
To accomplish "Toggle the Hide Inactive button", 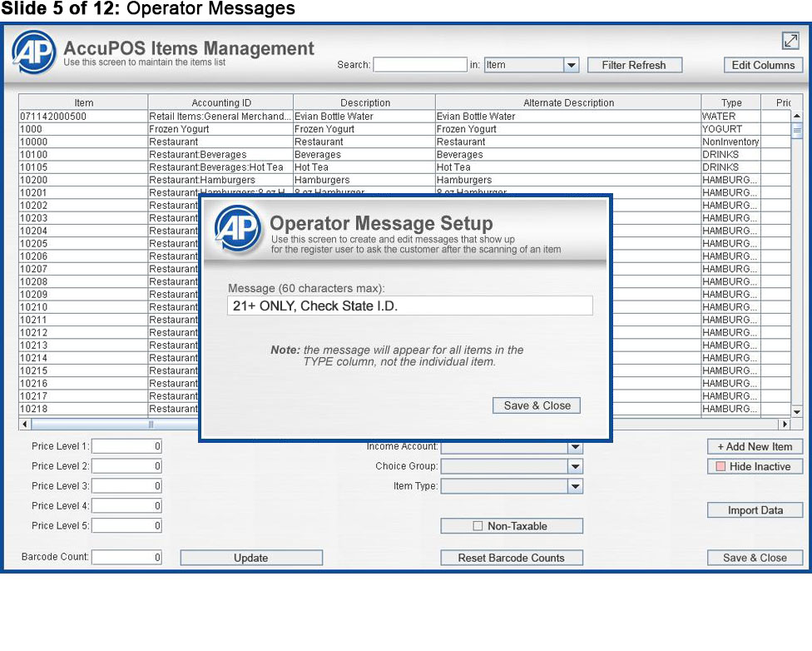I will tap(755, 466).
